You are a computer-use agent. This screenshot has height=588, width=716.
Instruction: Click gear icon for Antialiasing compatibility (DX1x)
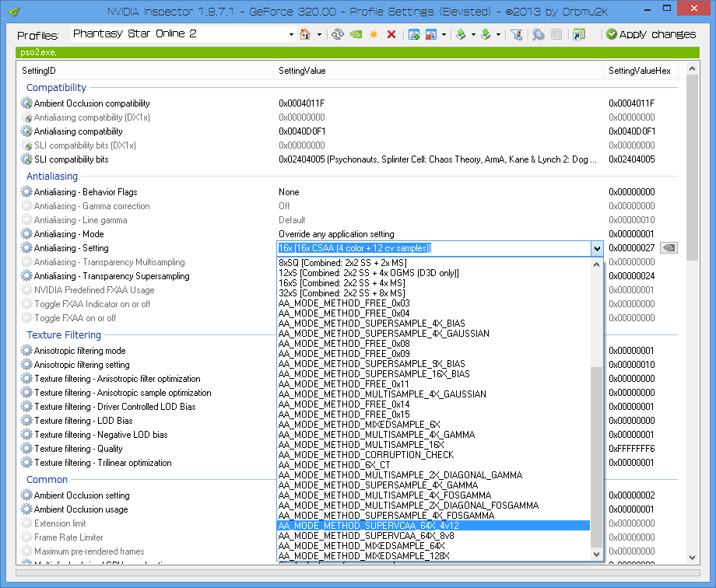coord(26,117)
